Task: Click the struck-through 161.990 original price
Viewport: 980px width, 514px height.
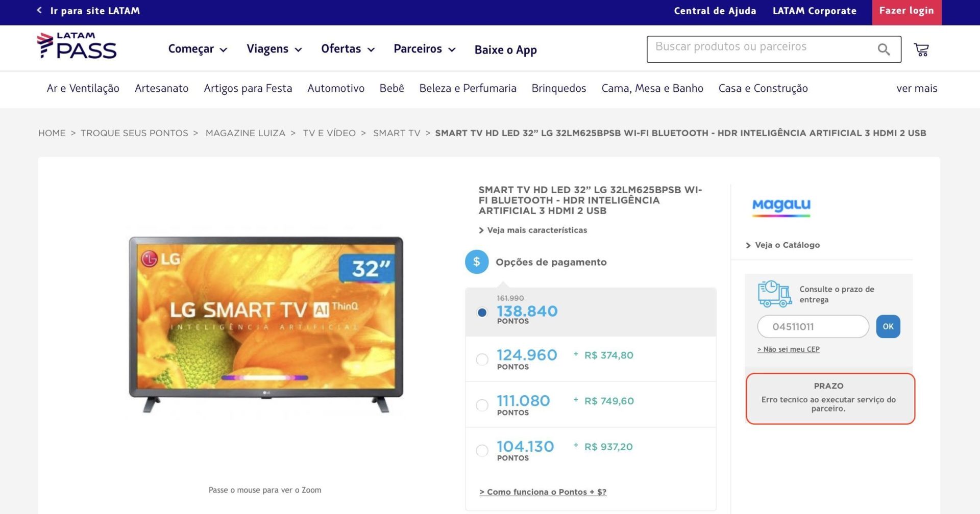Action: (x=510, y=298)
